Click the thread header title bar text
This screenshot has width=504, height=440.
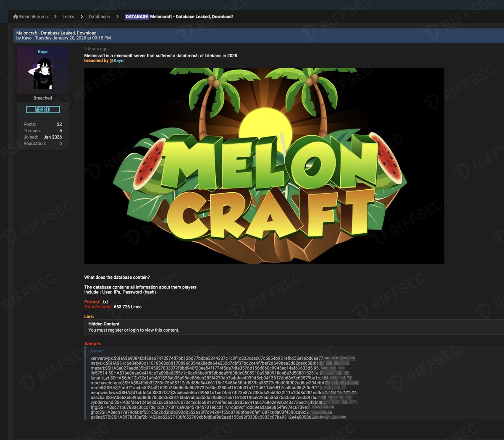[x=57, y=33]
